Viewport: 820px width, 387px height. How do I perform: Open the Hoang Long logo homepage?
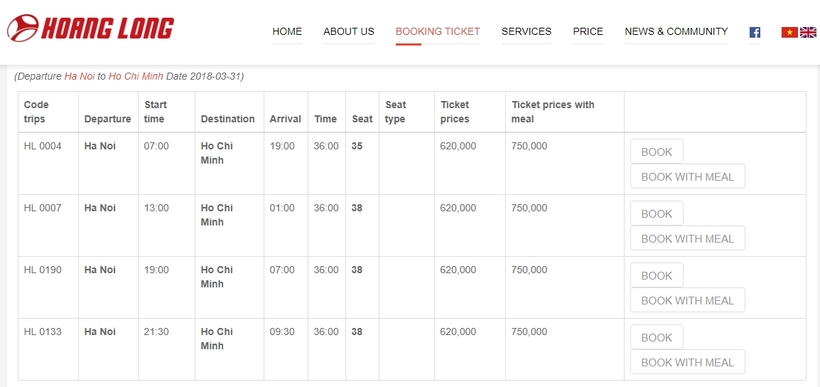click(x=90, y=28)
